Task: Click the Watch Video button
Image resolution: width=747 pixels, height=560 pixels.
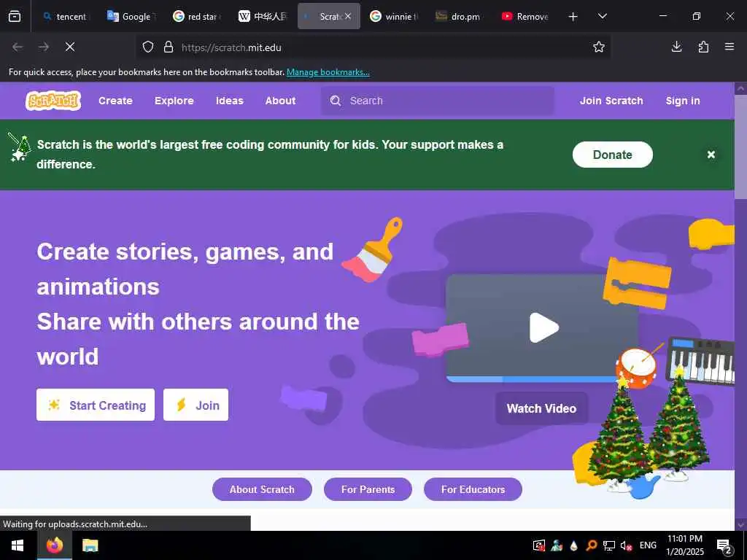Action: point(542,408)
